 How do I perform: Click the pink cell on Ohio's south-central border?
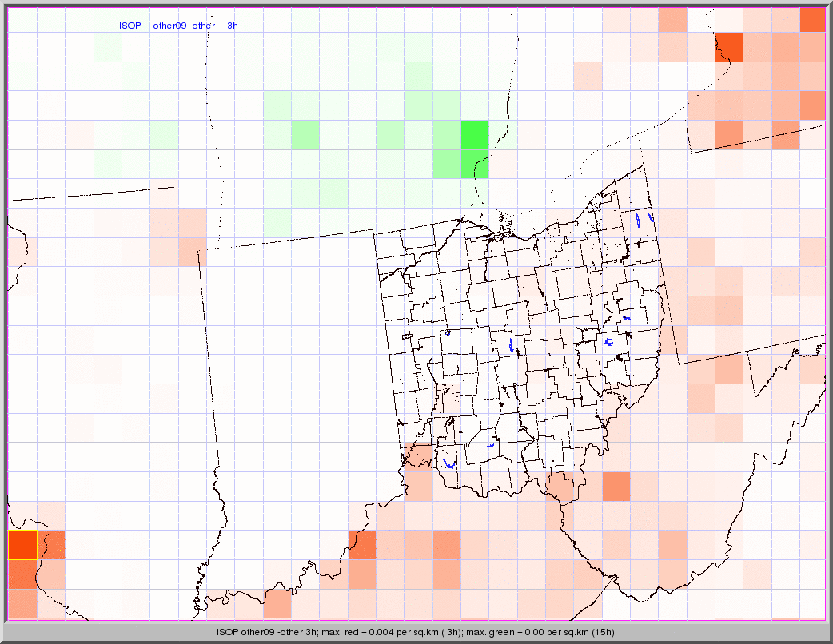[x=561, y=486]
